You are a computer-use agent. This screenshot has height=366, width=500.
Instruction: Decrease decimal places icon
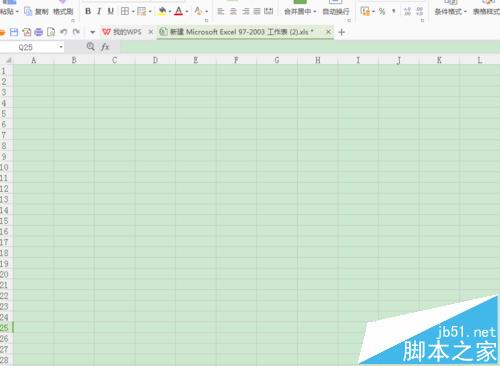[420, 12]
